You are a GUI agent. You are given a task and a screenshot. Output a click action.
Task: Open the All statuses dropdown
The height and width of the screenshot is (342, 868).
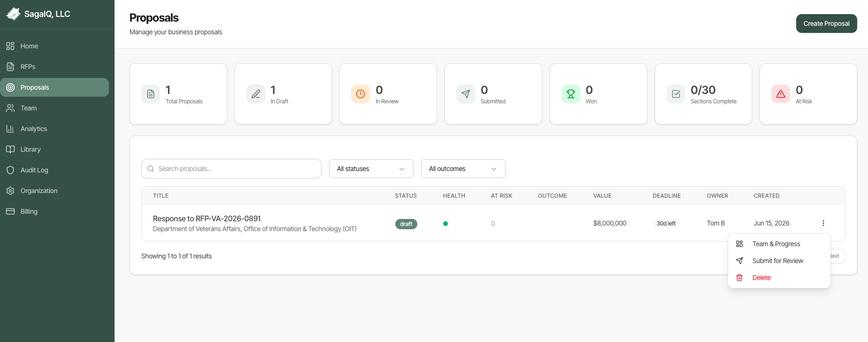(371, 169)
